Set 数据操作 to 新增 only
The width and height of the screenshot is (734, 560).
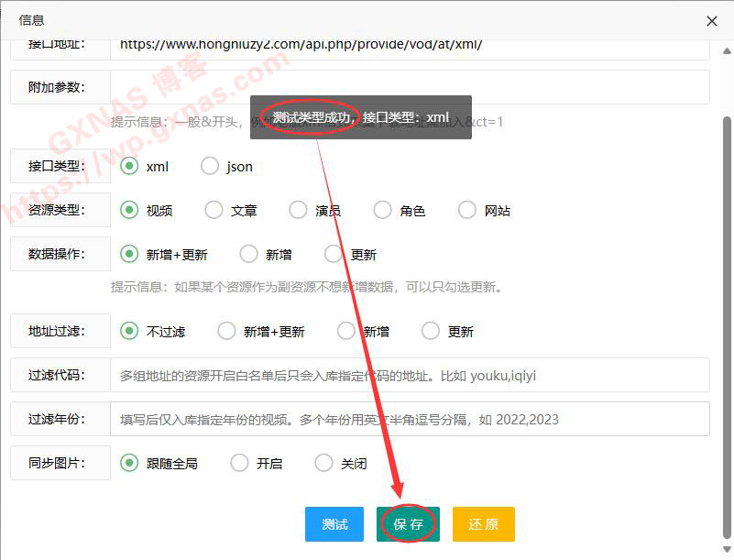[x=249, y=254]
